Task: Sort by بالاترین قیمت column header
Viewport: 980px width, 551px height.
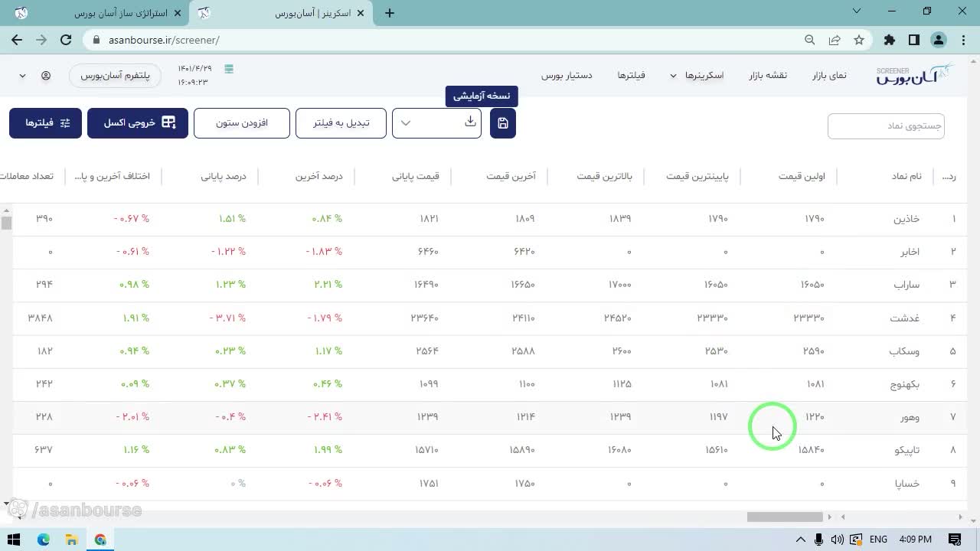Action: 605,176
